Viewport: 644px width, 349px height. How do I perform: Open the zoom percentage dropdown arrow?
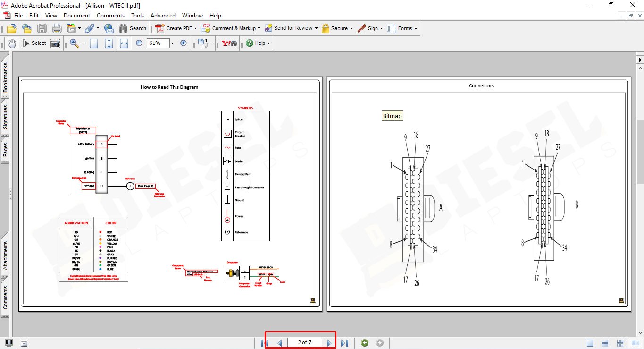click(172, 43)
